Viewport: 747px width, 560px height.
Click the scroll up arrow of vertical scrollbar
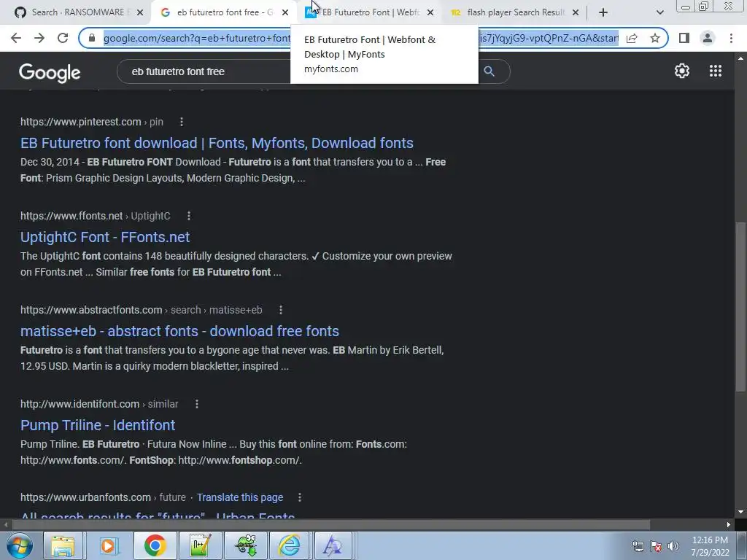click(740, 58)
